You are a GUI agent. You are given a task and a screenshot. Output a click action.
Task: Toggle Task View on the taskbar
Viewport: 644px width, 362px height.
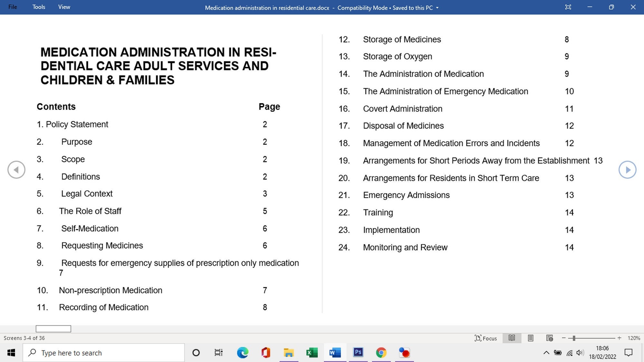coord(219,353)
